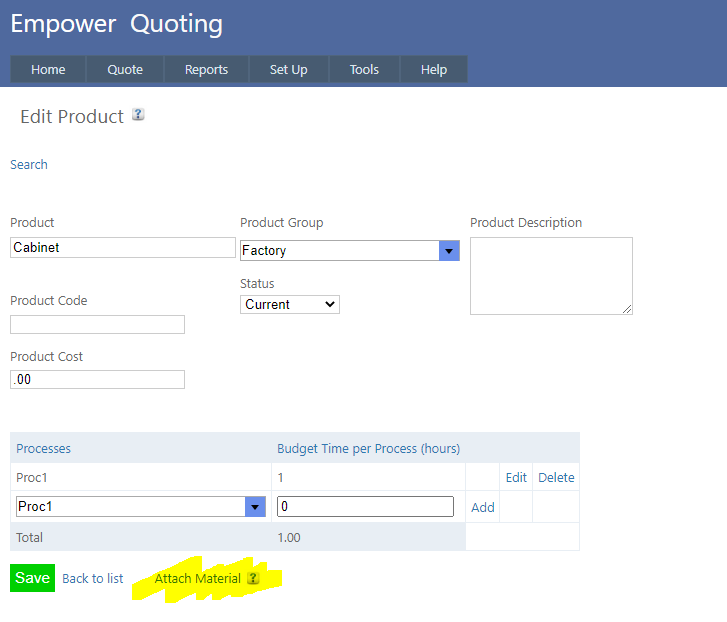Open the Set Up menu
The height and width of the screenshot is (622, 727).
[288, 70]
